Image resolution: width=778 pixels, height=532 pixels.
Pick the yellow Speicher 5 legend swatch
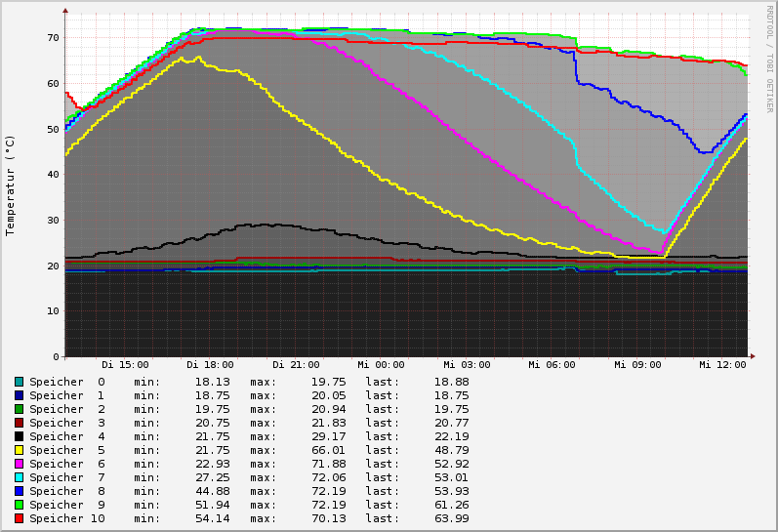click(19, 450)
